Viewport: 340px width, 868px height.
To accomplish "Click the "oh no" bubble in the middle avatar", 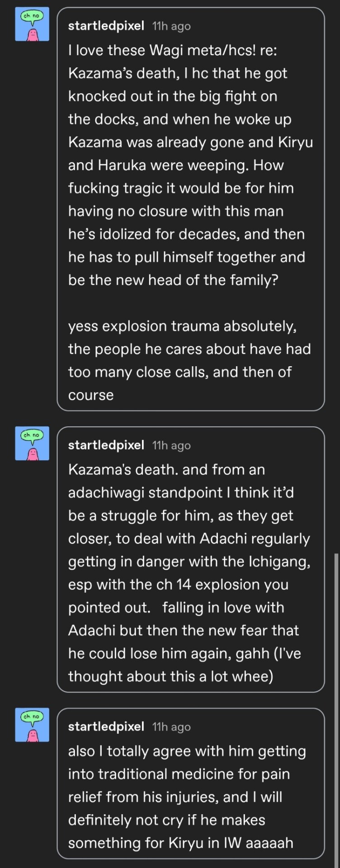I will pos(32,435).
